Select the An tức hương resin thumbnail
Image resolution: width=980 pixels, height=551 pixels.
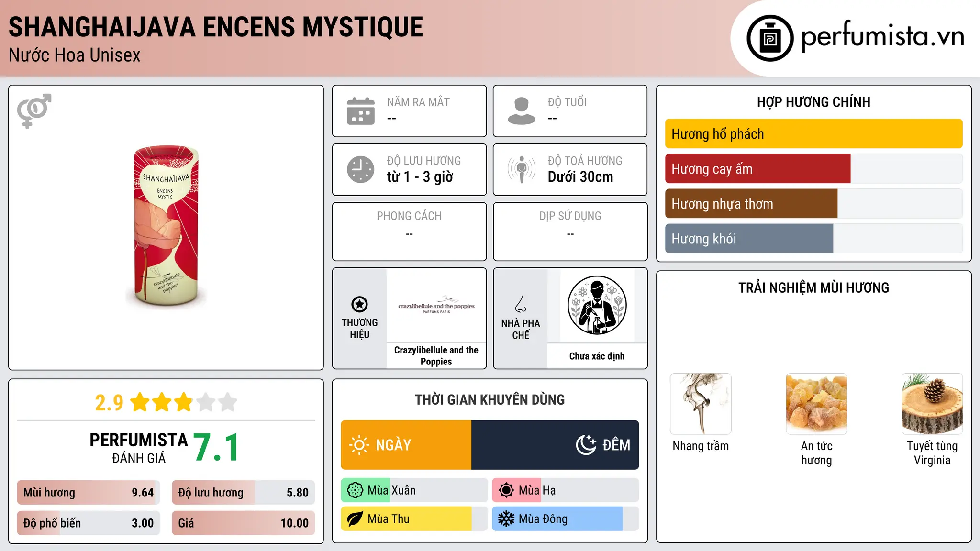click(x=816, y=404)
